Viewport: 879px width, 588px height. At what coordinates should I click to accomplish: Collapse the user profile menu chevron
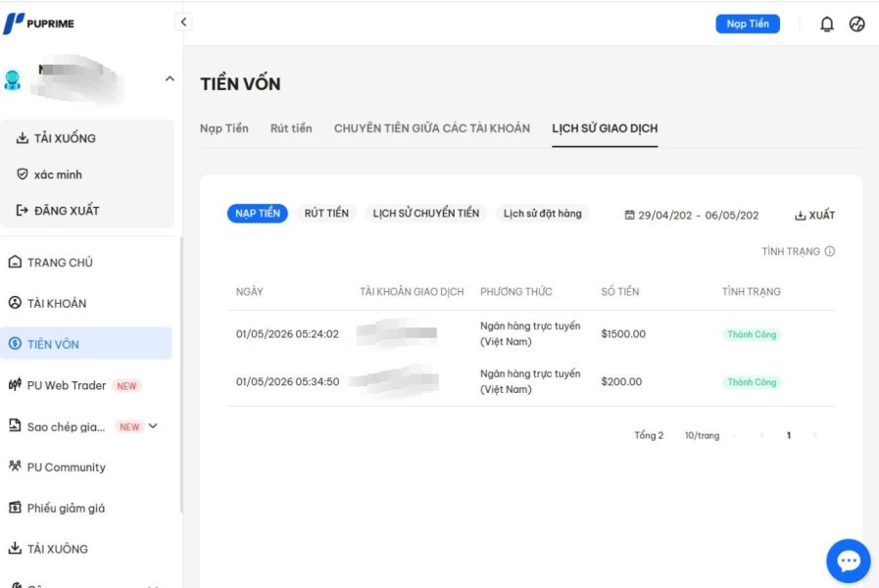click(x=170, y=79)
